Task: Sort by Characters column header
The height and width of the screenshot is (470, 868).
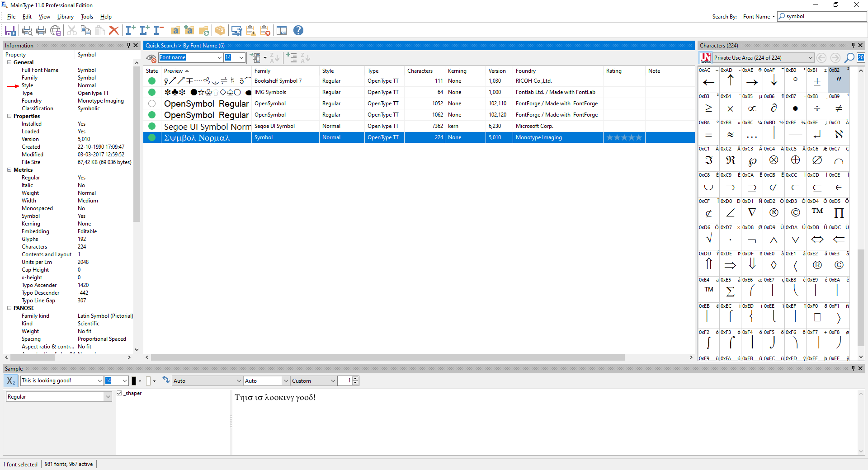Action: coord(425,71)
